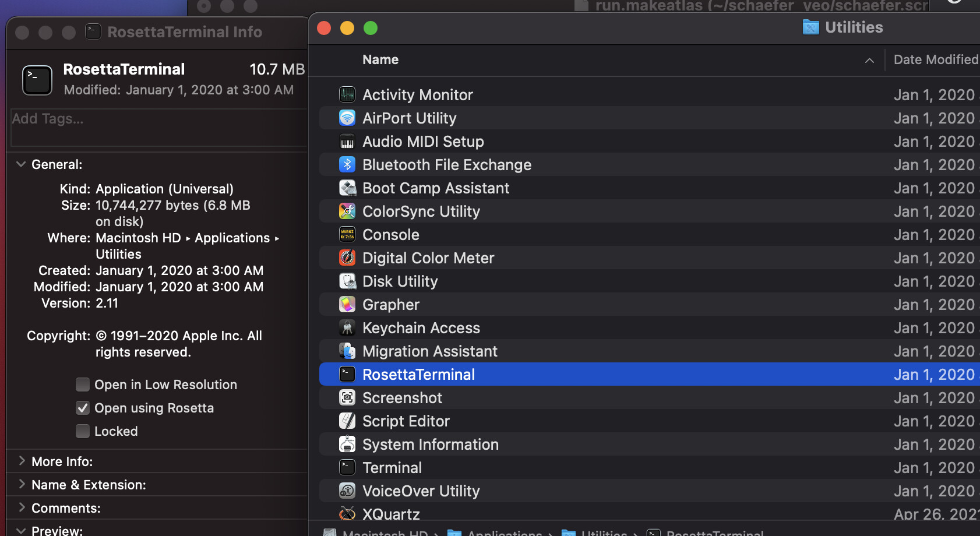
Task: Expand the Name & Extension section
Action: (x=22, y=484)
